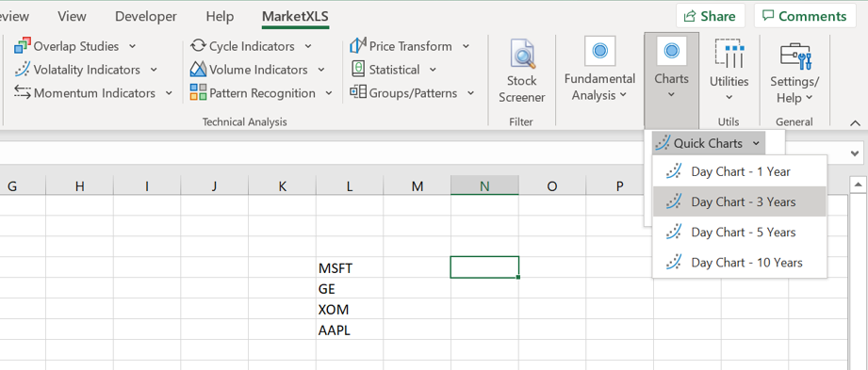Click the Quick Charts icon
868x370 pixels.
click(x=662, y=143)
